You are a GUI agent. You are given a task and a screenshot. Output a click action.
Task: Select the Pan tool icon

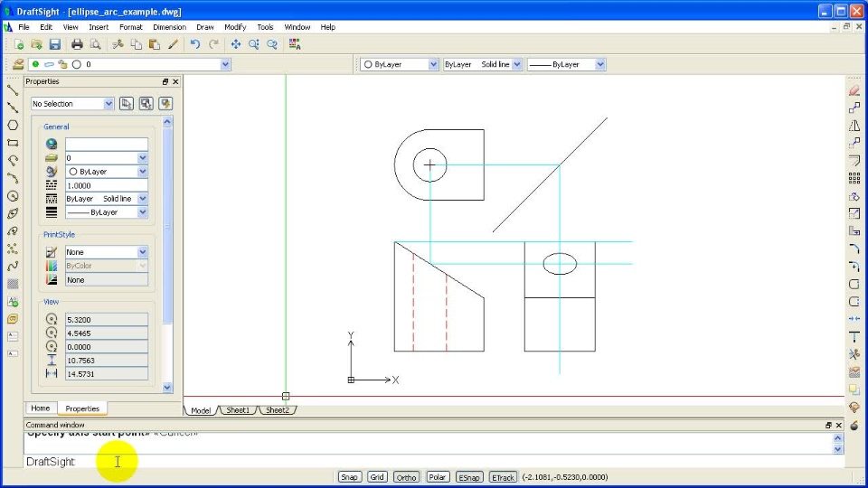(236, 44)
